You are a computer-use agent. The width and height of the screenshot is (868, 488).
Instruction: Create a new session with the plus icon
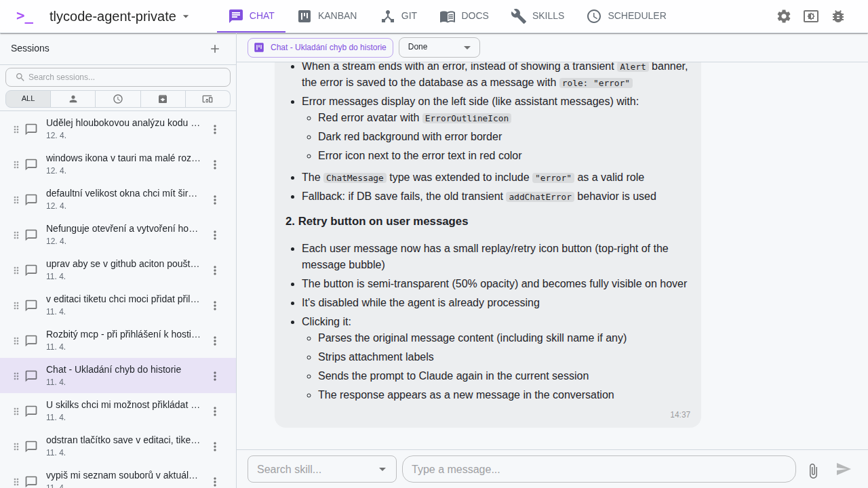pos(215,49)
